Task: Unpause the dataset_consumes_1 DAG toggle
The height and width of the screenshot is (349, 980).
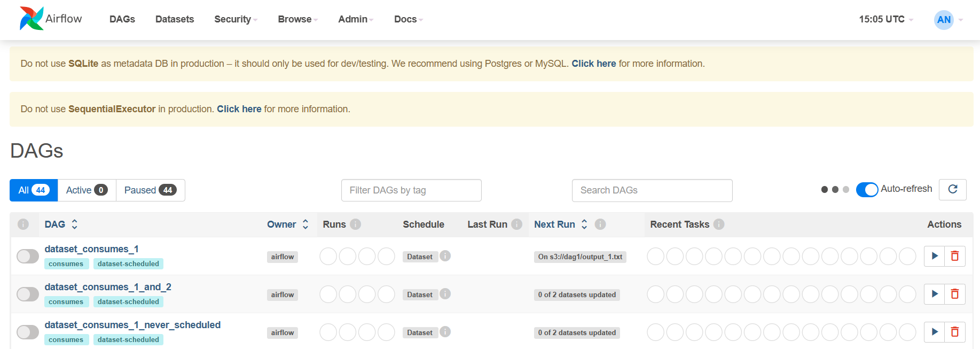Action: pyautogui.click(x=28, y=257)
